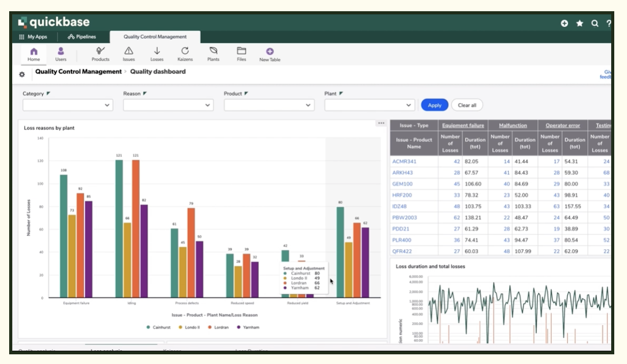Click the settings gear beside breadcrumb

[22, 74]
